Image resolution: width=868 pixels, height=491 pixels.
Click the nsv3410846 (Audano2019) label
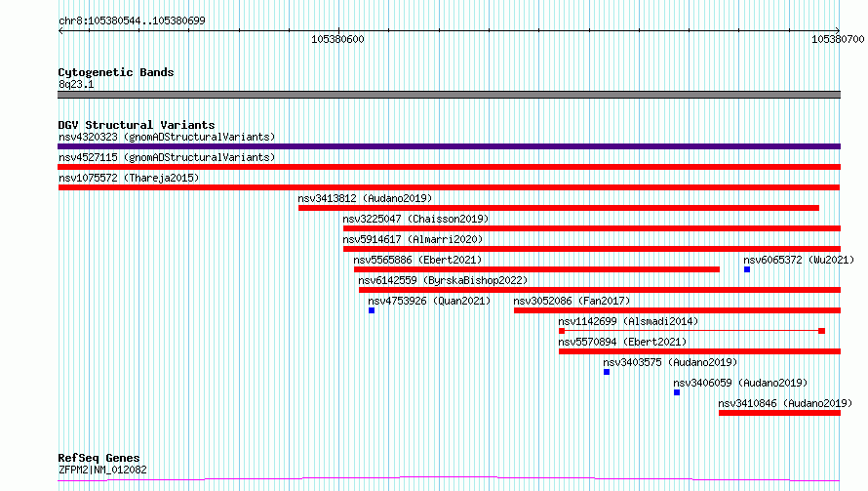point(785,403)
